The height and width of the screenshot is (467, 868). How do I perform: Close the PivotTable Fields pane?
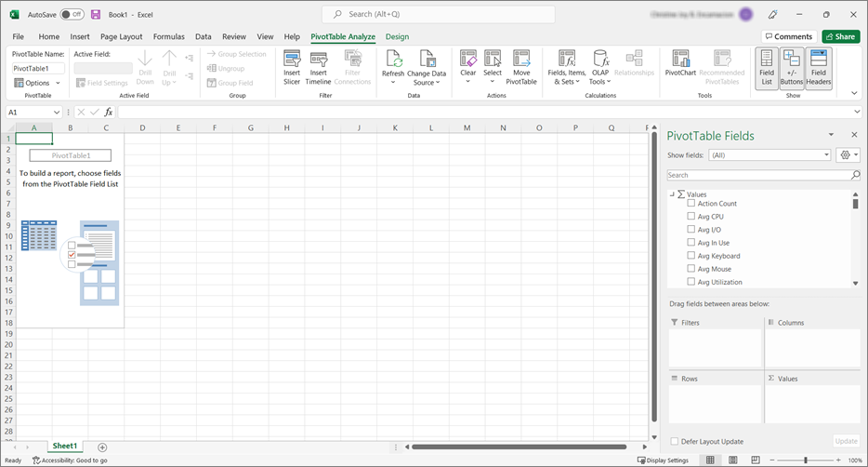854,135
